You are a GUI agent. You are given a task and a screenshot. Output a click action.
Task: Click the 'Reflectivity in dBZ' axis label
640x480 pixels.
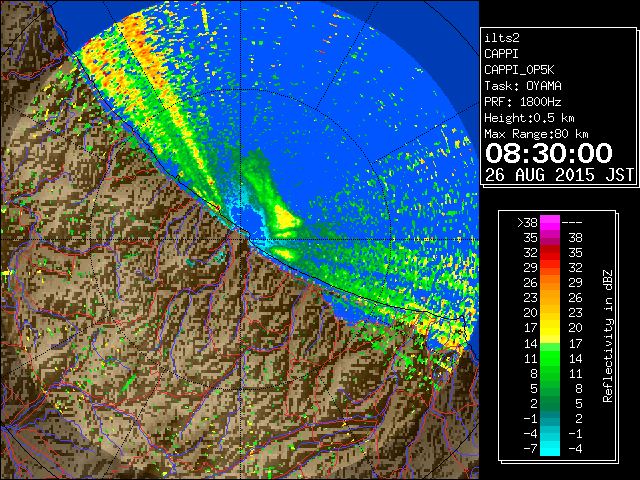point(608,336)
